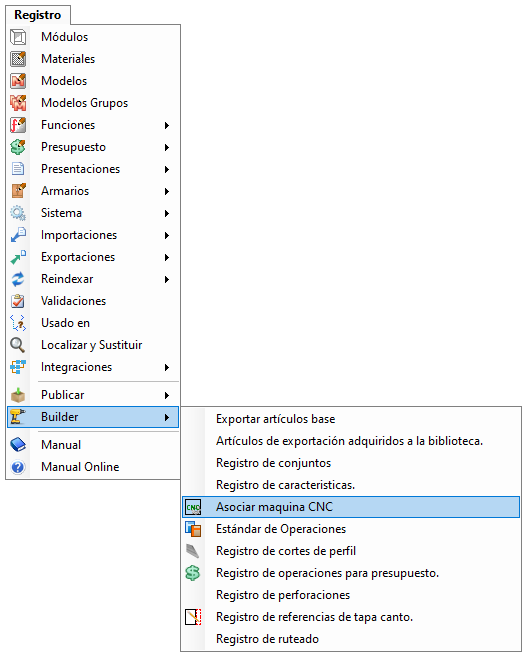Open Registro de caracteristicas

coord(351,485)
